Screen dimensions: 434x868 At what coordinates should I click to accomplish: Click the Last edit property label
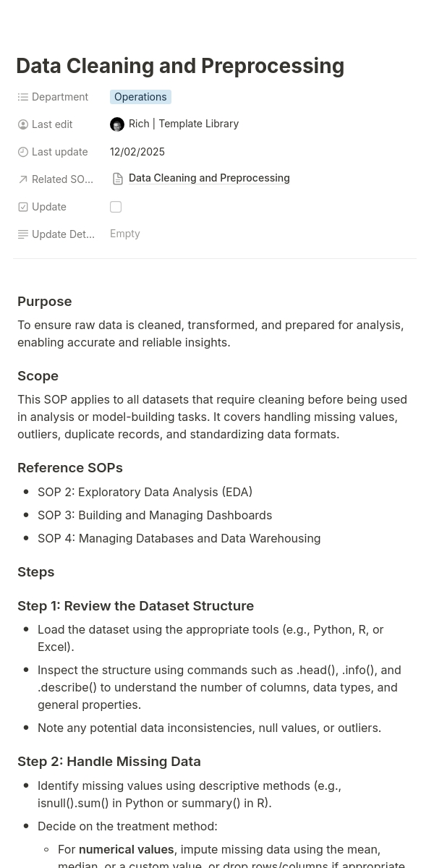click(52, 124)
